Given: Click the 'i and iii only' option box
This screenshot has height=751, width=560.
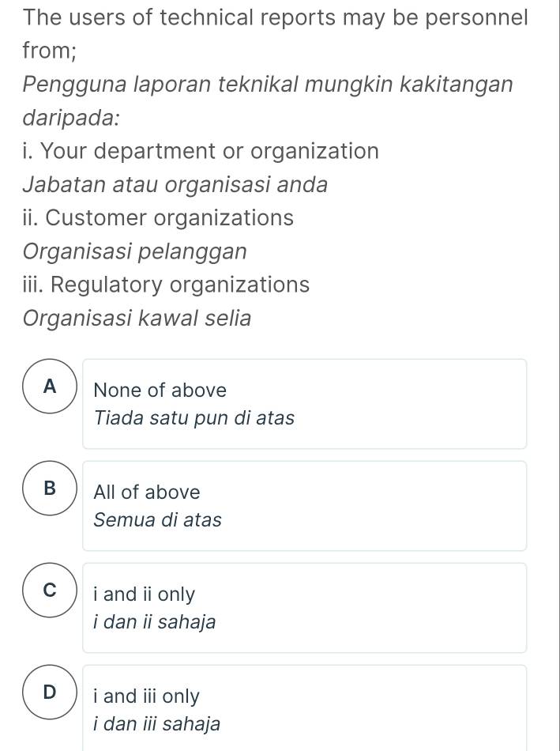Looking at the screenshot, I should [304, 706].
